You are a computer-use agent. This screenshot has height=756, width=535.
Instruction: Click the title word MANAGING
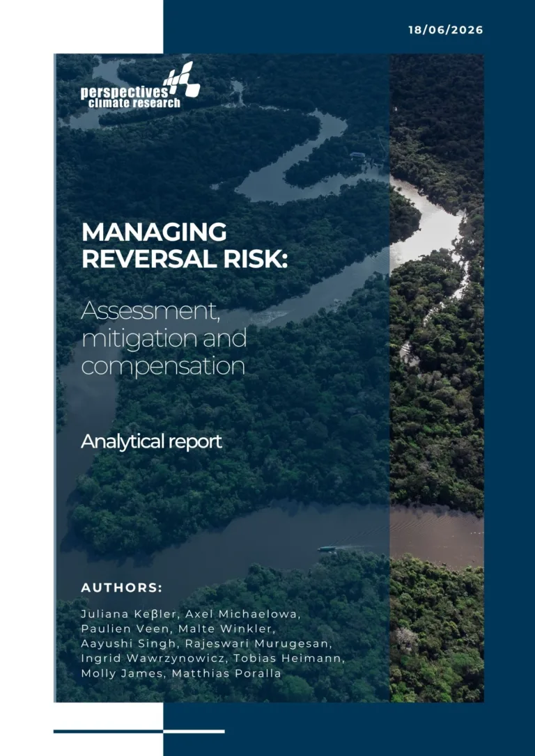pos(154,233)
